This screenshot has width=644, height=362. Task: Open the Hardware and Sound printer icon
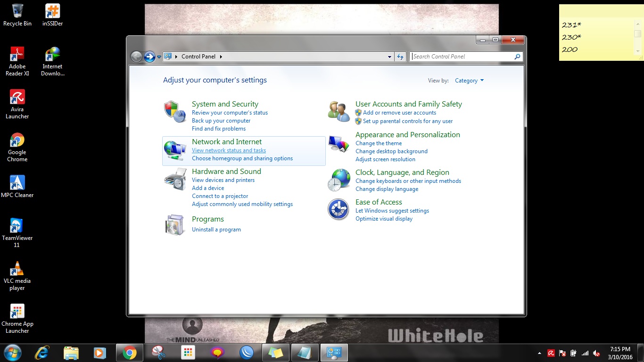[x=175, y=180]
